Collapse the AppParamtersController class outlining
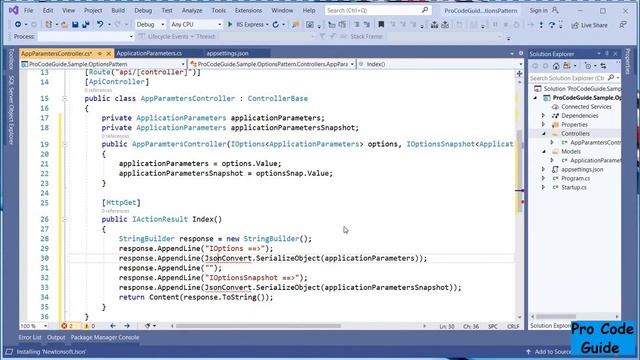 coord(65,98)
